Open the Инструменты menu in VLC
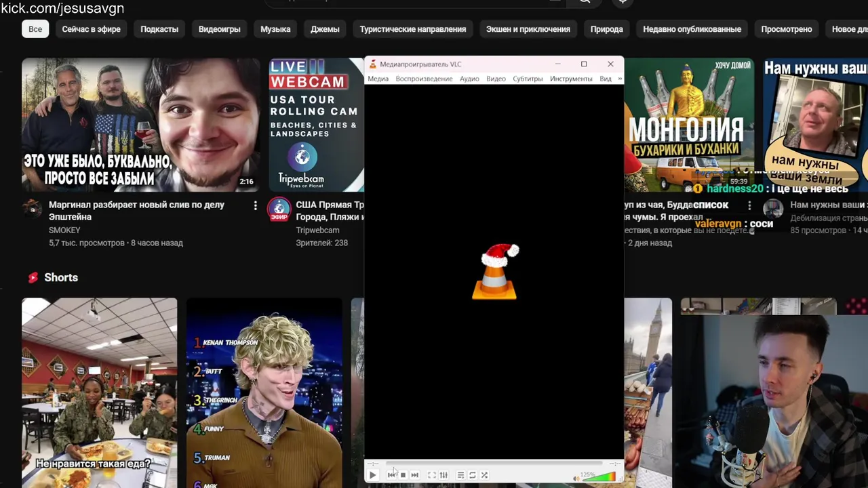 point(571,79)
